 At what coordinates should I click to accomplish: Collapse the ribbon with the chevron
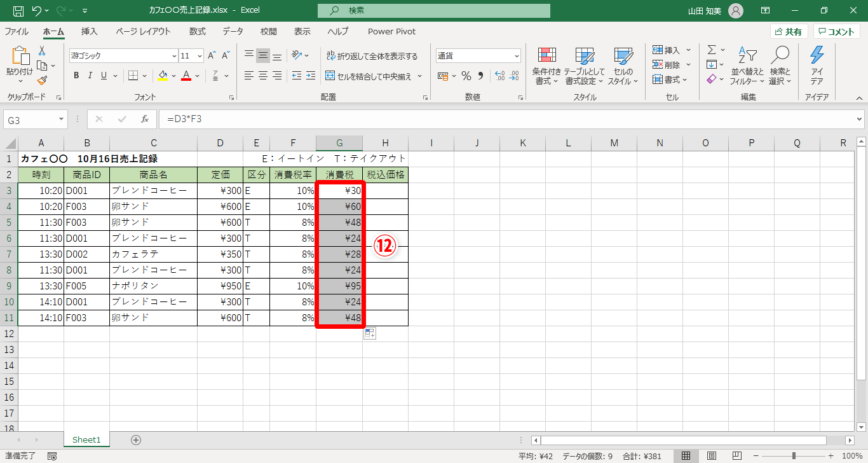pos(859,98)
